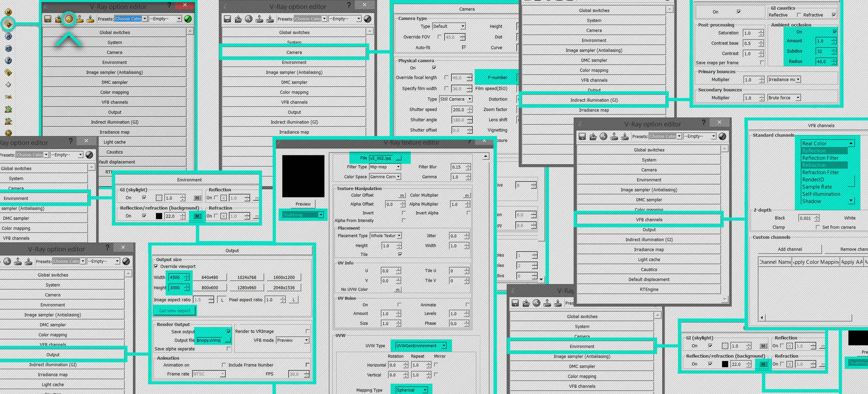Click the green checkmark next to presets
Viewport: 868px width, 394px height.
tap(188, 19)
